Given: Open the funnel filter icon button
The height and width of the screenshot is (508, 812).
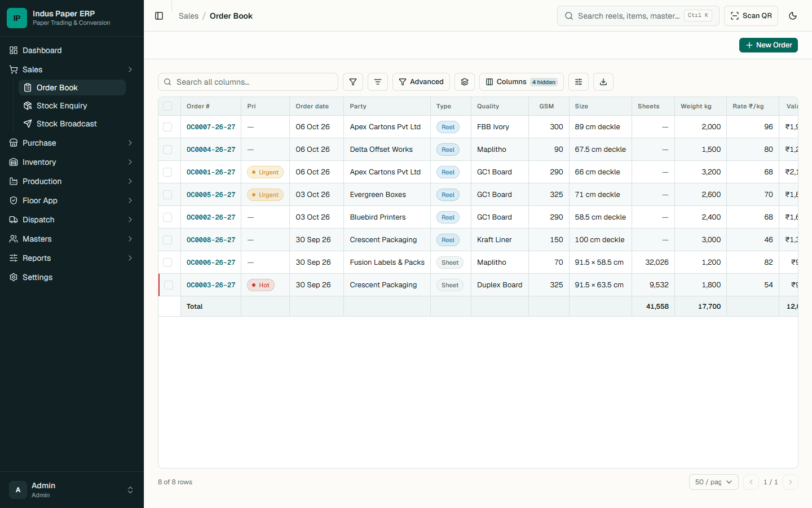Looking at the screenshot, I should 353,82.
